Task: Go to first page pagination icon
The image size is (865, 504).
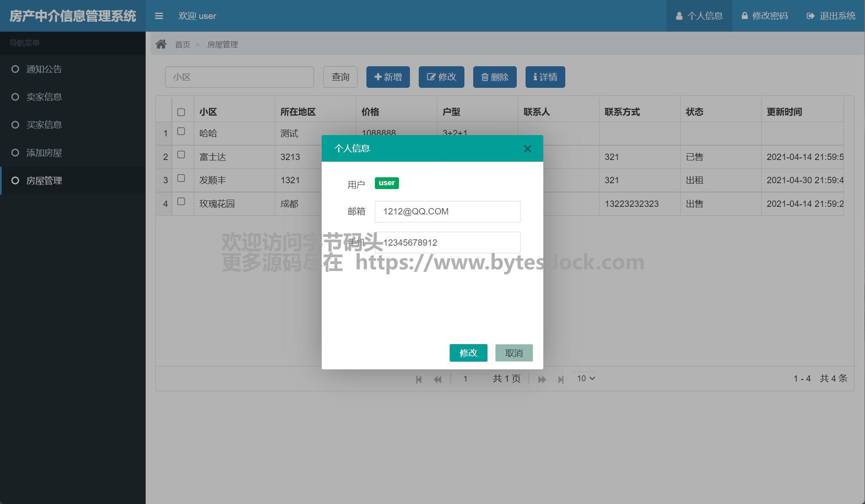Action: pos(419,379)
